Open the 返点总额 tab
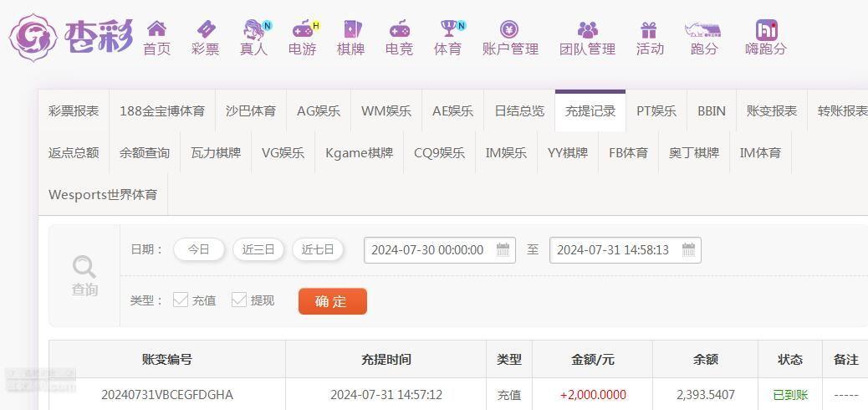The width and height of the screenshot is (868, 410). click(x=74, y=153)
